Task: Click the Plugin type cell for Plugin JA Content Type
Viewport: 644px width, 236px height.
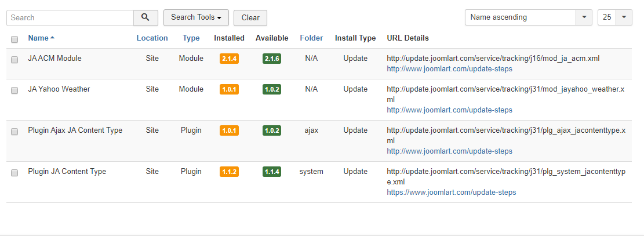Action: click(191, 172)
